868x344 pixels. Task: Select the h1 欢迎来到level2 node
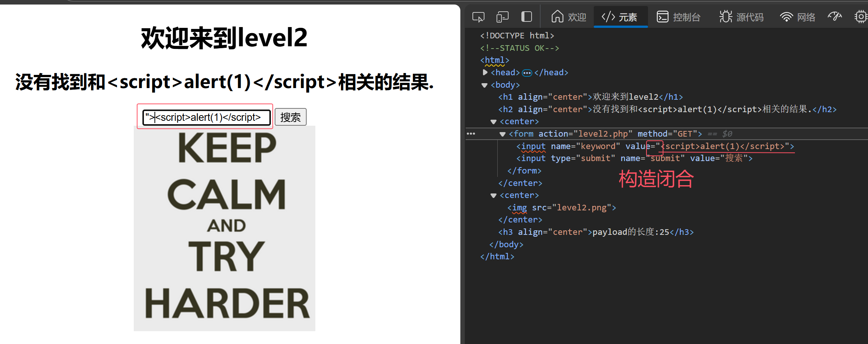590,97
